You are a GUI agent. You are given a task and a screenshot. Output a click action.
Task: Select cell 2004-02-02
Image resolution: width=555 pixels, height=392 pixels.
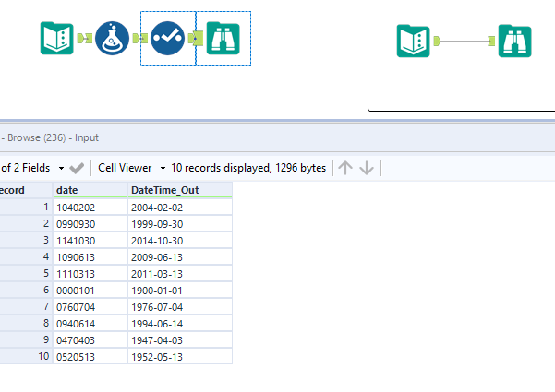[x=180, y=208]
